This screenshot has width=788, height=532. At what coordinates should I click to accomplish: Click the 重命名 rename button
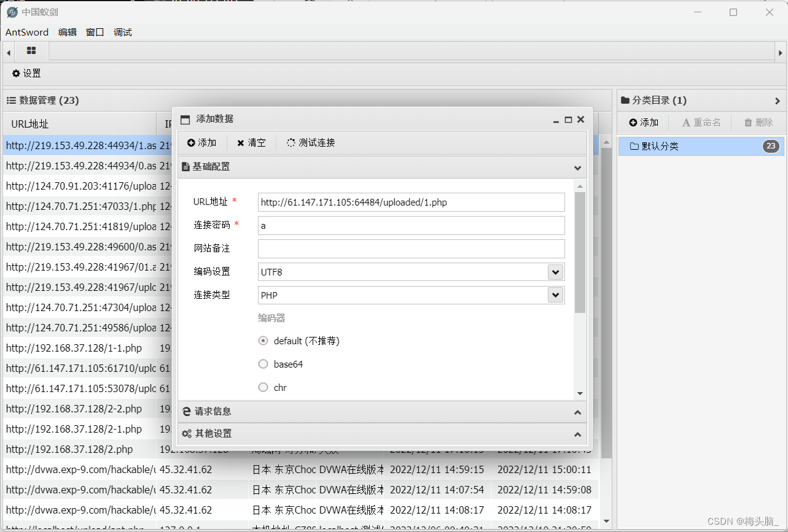tap(701, 122)
